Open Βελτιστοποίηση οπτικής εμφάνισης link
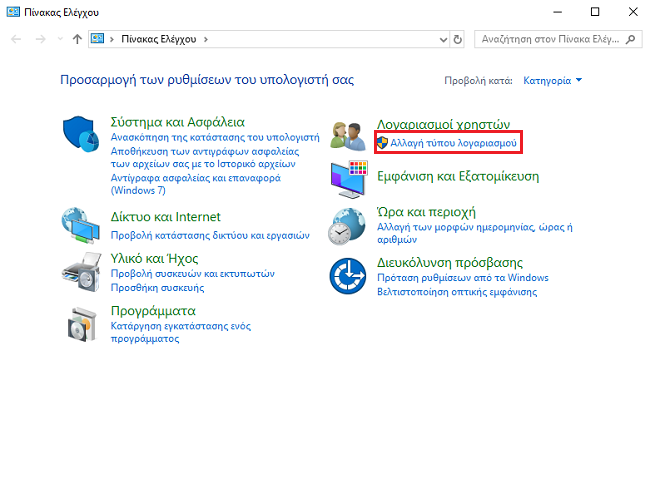 click(x=456, y=292)
